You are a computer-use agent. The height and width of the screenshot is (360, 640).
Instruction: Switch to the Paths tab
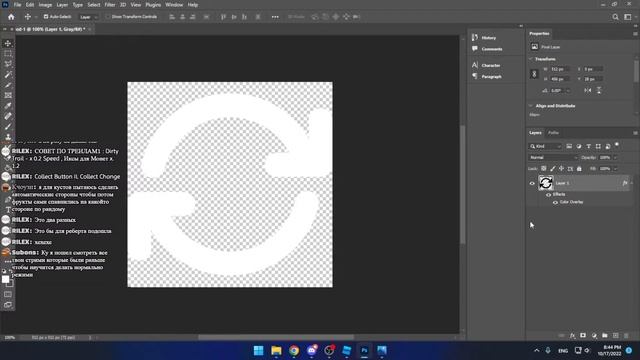coord(553,133)
